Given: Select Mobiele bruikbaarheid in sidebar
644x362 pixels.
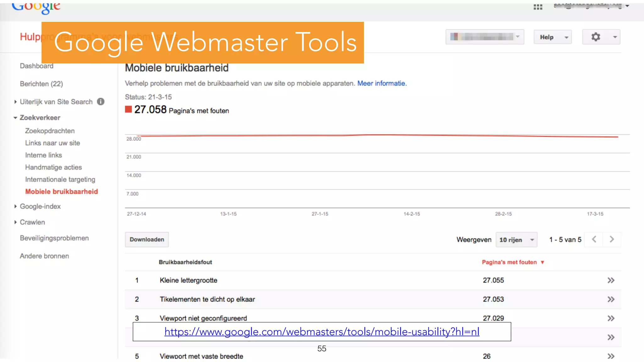Looking at the screenshot, I should 61,192.
